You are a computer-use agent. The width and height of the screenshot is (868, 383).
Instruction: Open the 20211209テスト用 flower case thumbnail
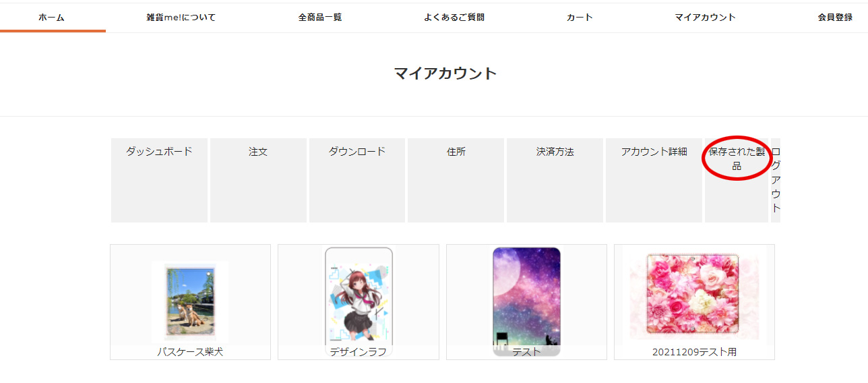click(694, 295)
